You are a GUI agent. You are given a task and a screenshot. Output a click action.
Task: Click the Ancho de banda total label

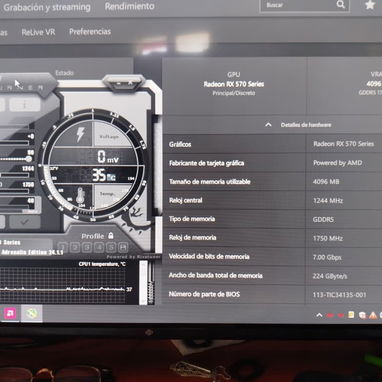point(216,275)
